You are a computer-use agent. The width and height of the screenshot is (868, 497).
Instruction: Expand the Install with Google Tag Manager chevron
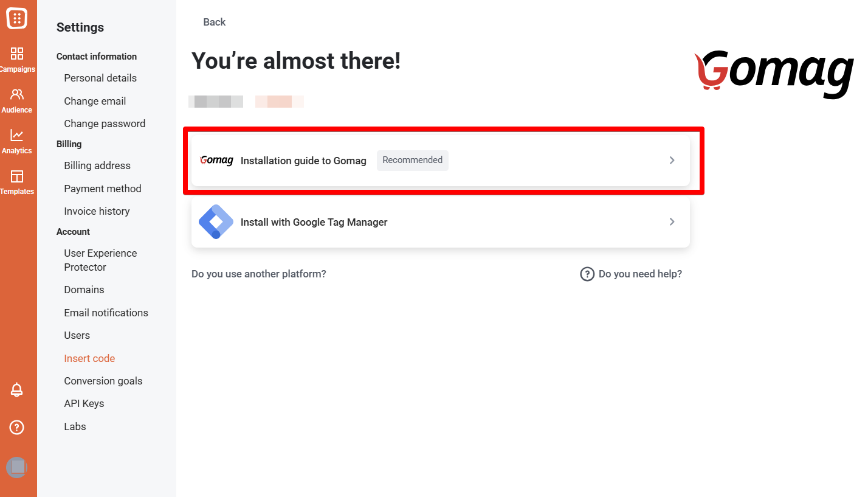[x=672, y=221]
